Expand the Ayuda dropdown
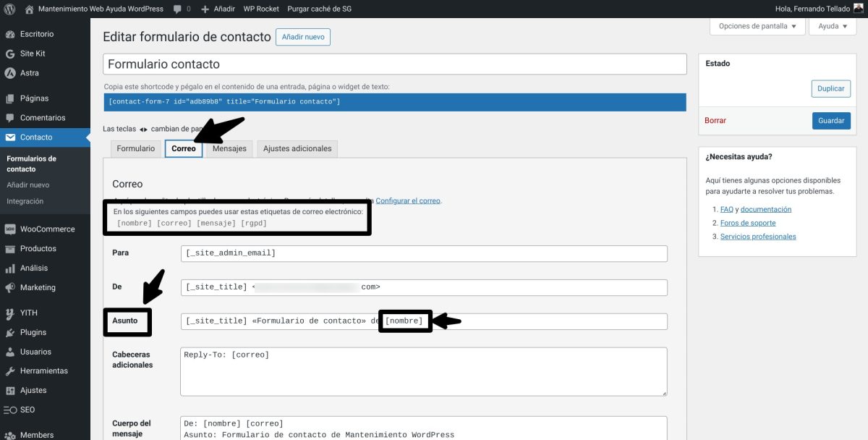The height and width of the screenshot is (440, 868). (832, 25)
